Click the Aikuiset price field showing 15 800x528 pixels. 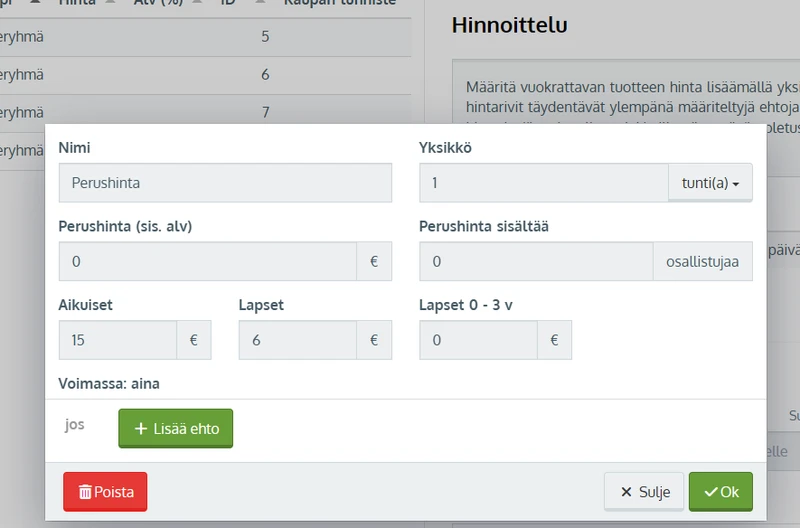pos(118,340)
